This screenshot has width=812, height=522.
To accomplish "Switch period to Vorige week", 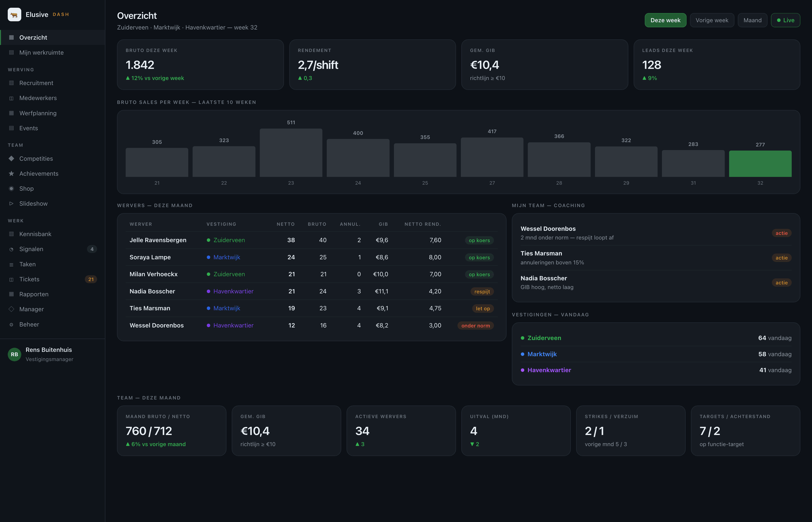I will pyautogui.click(x=712, y=20).
